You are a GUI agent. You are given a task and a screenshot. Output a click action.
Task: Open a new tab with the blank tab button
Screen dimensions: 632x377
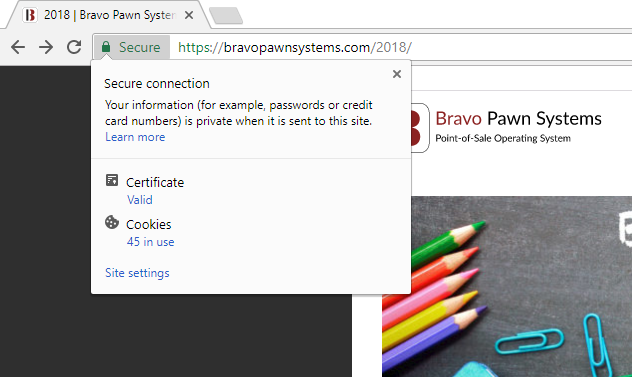(226, 16)
